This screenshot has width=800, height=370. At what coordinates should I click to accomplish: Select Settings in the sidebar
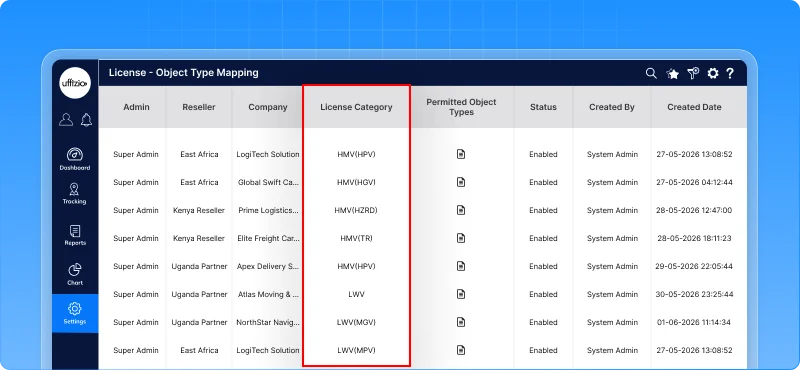74,313
